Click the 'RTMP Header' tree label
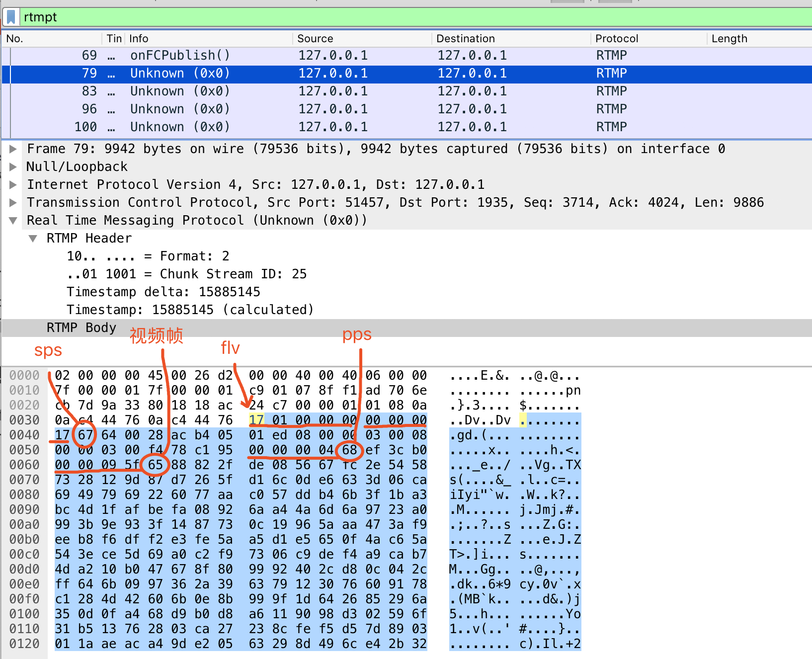The image size is (812, 659). coord(89,238)
